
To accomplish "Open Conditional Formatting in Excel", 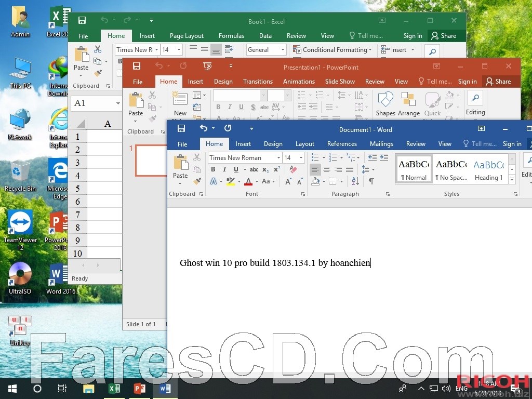I will 332,50.
